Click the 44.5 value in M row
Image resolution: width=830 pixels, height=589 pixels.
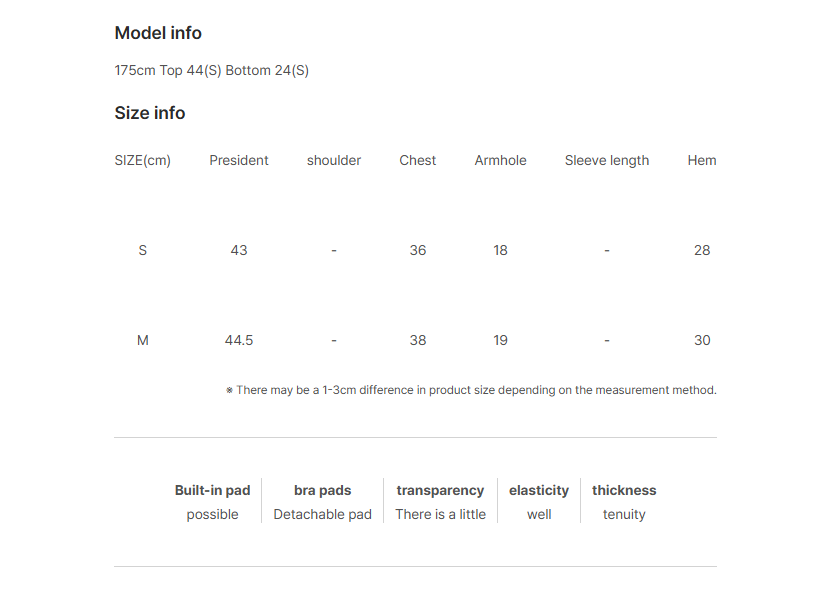[239, 340]
